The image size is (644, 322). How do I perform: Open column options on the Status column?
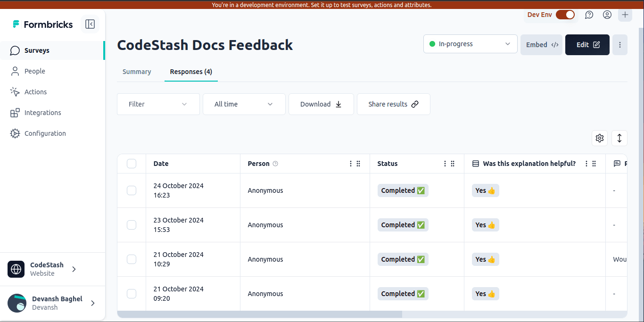tap(445, 164)
